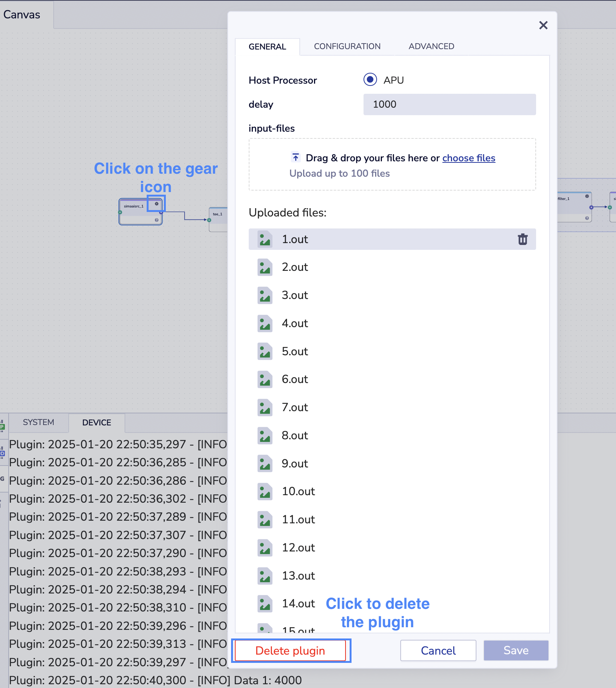This screenshot has height=688, width=616.
Task: Select the DEVICE log tab
Action: 96,423
